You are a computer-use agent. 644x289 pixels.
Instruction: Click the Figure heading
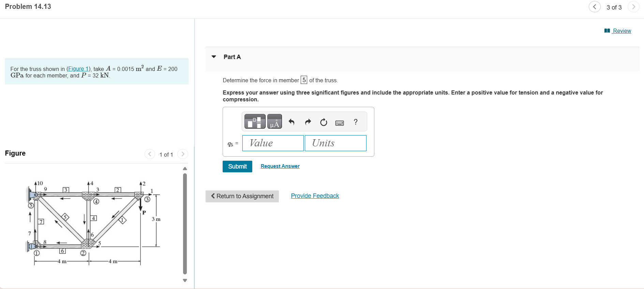coord(15,153)
